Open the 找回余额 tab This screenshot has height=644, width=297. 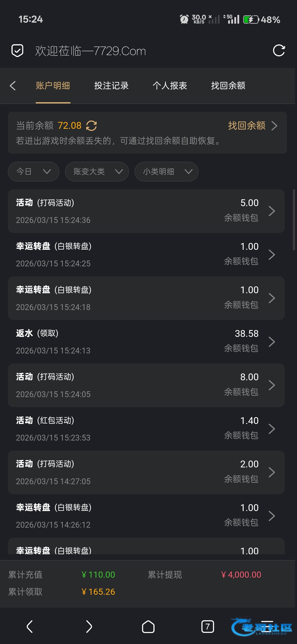[228, 85]
